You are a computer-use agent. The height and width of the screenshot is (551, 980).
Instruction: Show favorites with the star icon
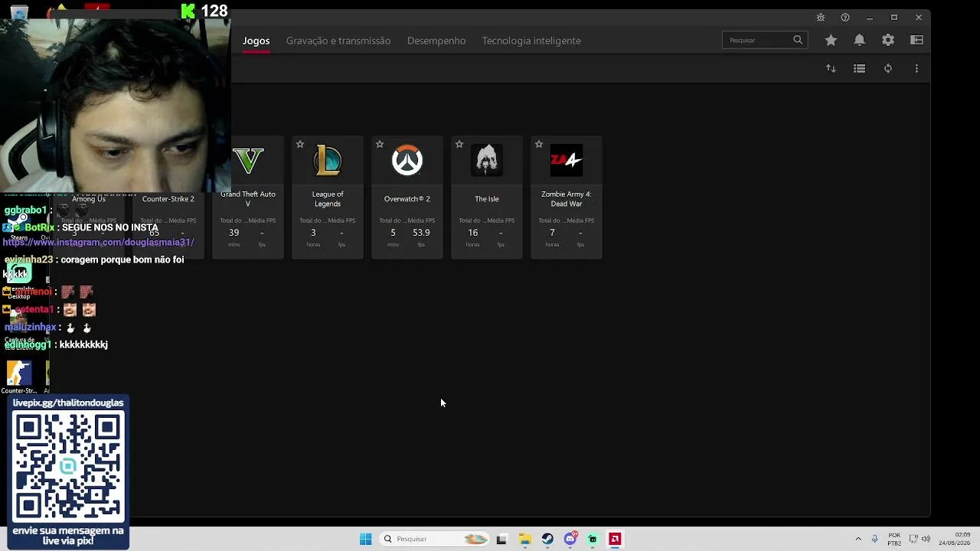[x=831, y=40]
